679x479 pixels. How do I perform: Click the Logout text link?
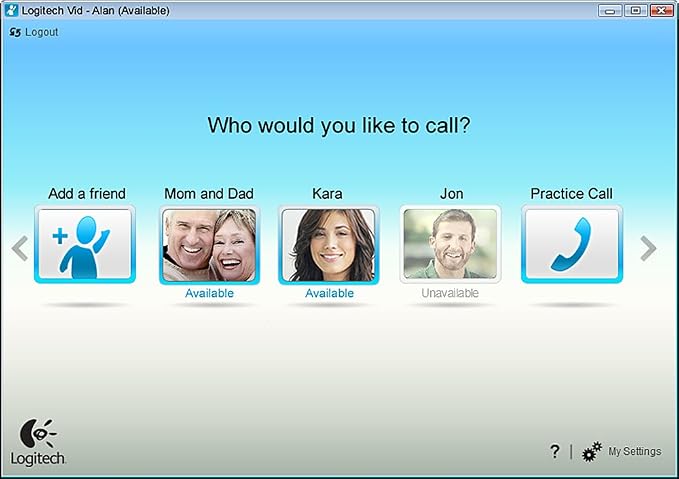42,32
